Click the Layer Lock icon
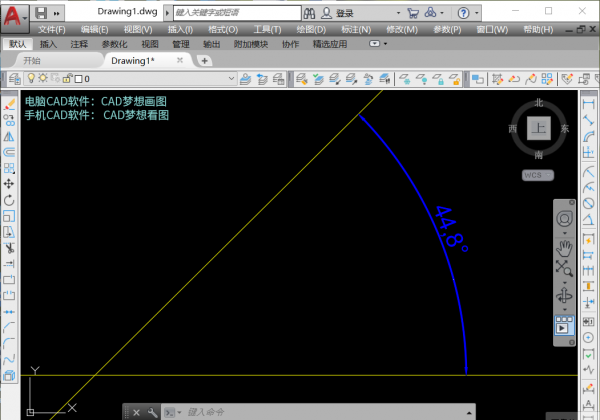Image resolution: width=600 pixels, height=420 pixels. (438, 79)
